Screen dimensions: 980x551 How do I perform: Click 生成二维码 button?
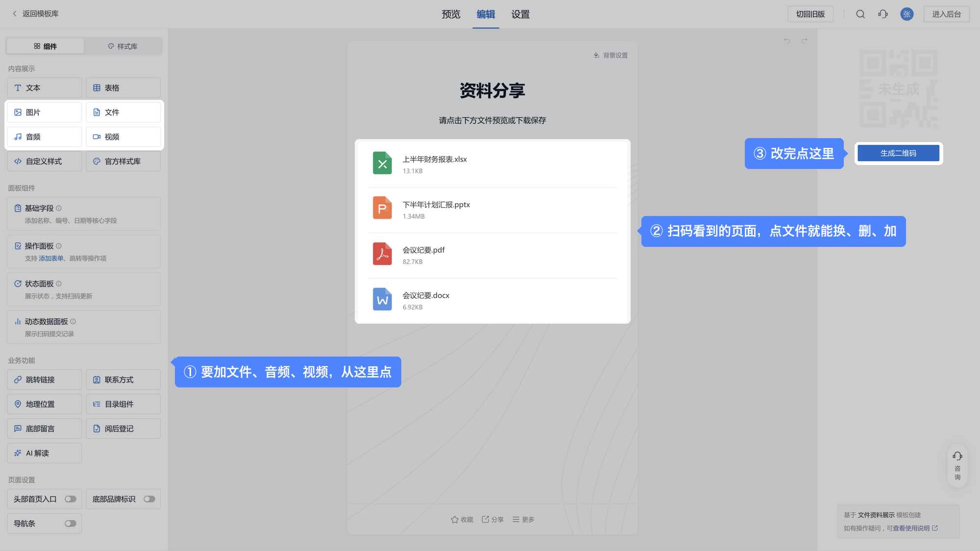pyautogui.click(x=898, y=153)
